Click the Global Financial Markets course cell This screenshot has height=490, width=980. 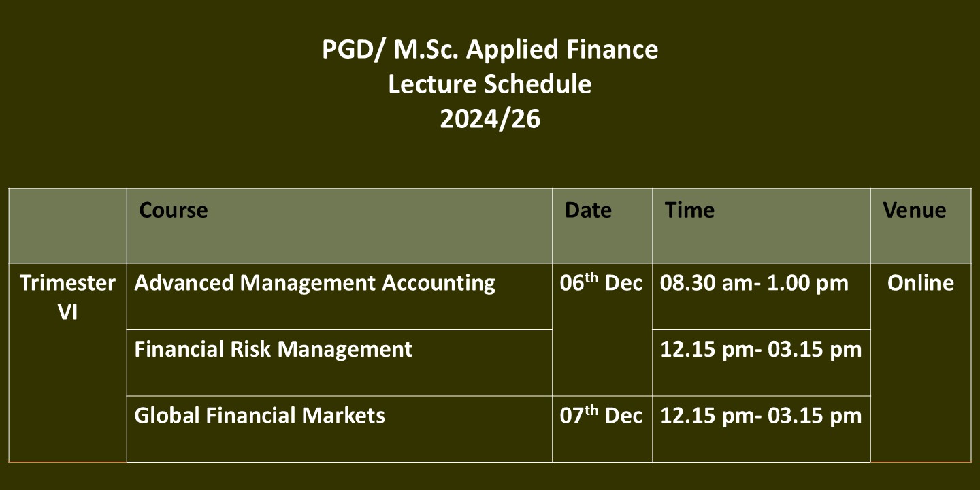tap(339, 429)
